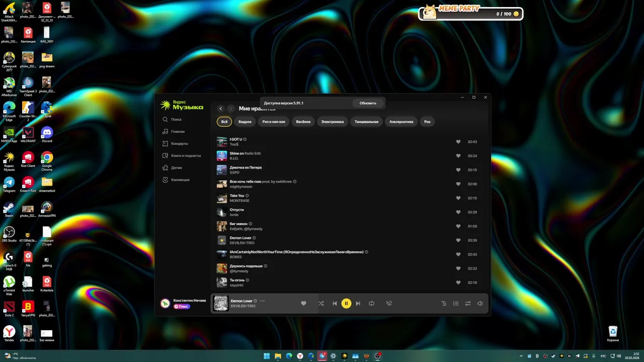Pause the current track
Viewport: 644px width, 362px height.
pyautogui.click(x=346, y=303)
